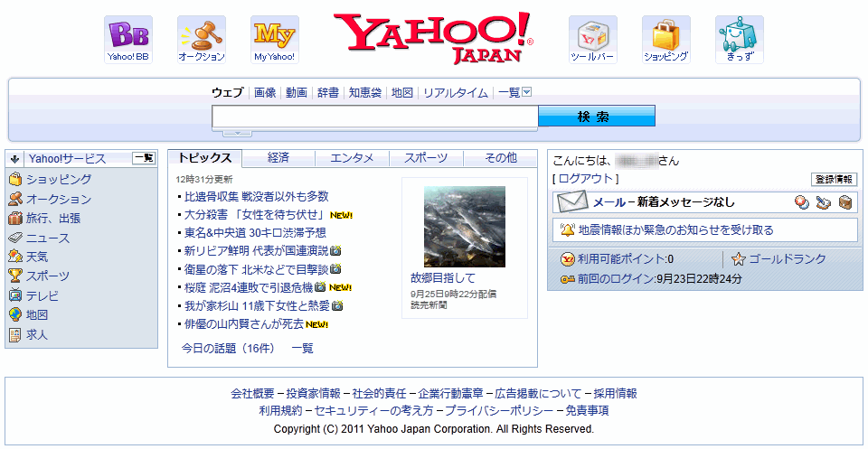Click the 一覧 button in services header

click(144, 158)
